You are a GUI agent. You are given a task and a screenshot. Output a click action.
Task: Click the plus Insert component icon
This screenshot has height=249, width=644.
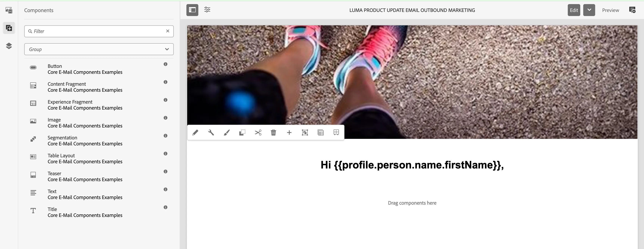(289, 132)
